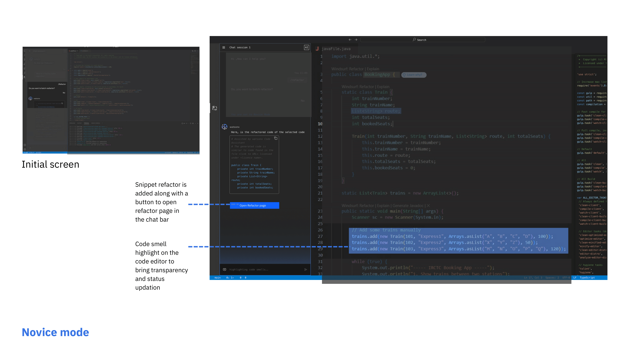Click Spaces: 2 indentation setting
The height and width of the screenshot is (362, 644).
pos(552,278)
